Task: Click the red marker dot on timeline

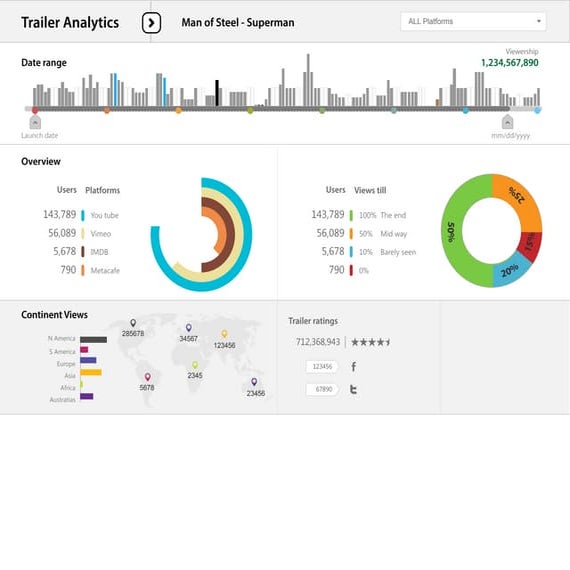Action: tap(35, 110)
